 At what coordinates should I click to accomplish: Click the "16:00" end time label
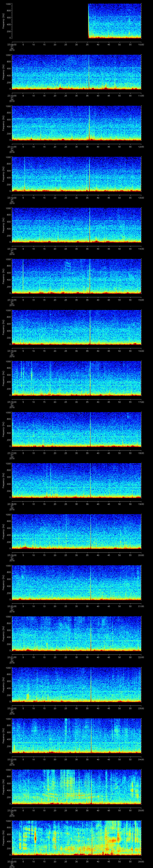141,351
